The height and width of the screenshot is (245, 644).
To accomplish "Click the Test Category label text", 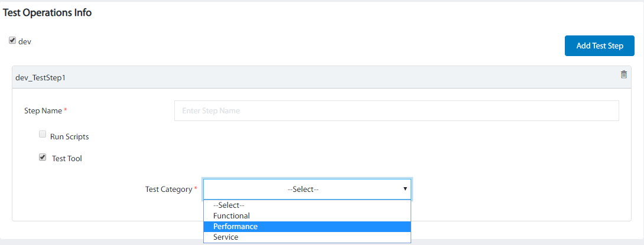I will coord(168,190).
